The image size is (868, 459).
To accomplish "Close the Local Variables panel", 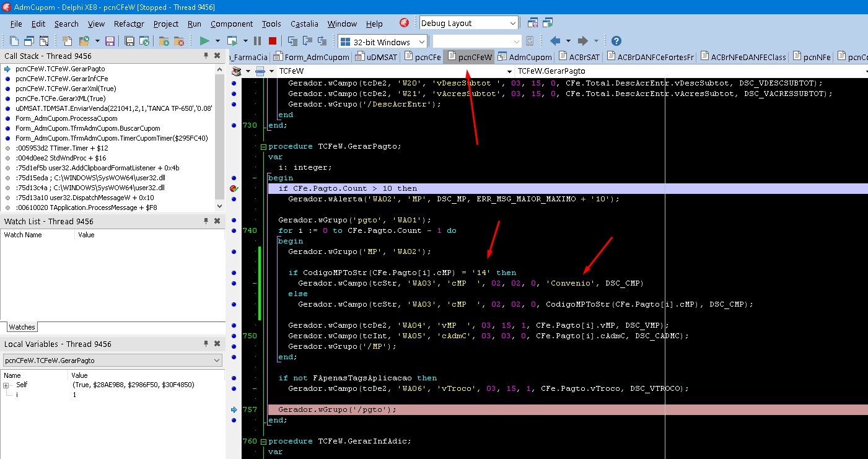I will point(217,344).
